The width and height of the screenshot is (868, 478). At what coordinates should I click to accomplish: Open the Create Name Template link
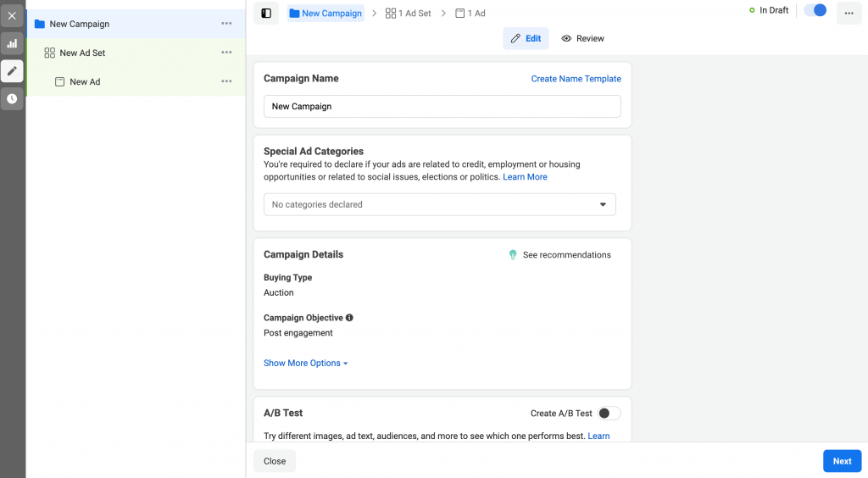click(576, 79)
